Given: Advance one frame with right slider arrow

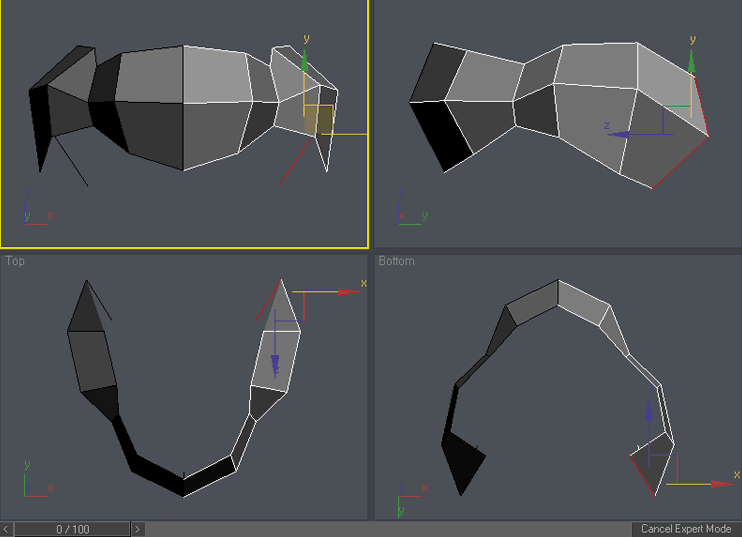Looking at the screenshot, I should pos(138,529).
